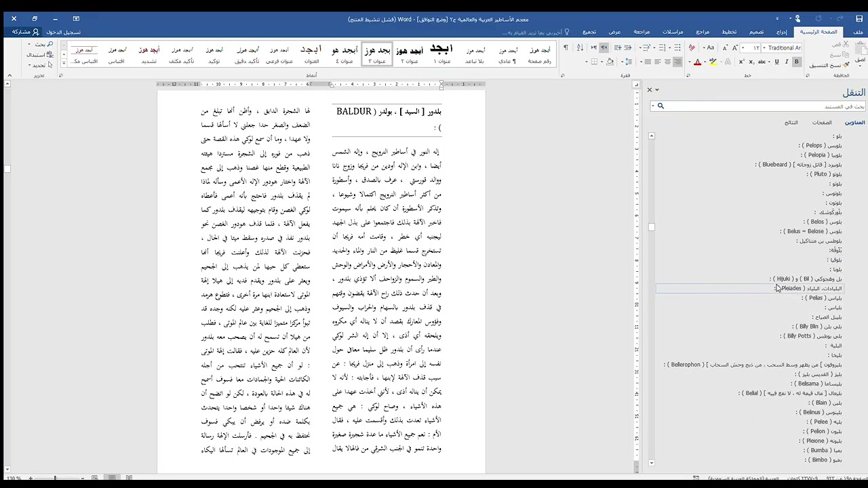Apply the بلا تباعد (No Spacing) style
The height and width of the screenshot is (488, 868).
[475, 54]
